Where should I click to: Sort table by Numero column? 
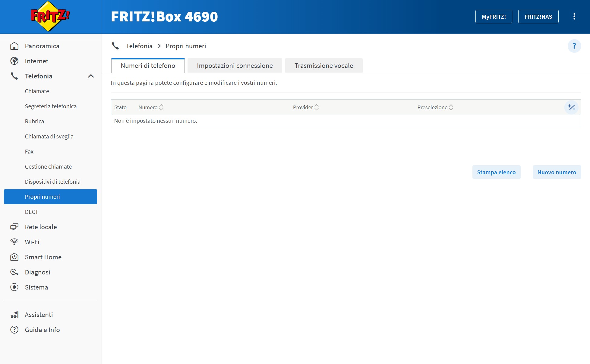tap(151, 107)
